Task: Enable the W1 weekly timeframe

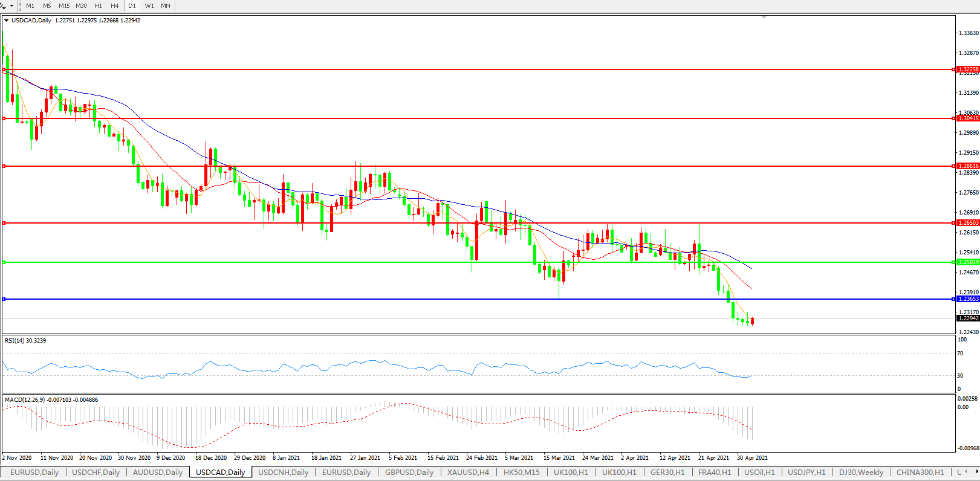Action: 149,6
